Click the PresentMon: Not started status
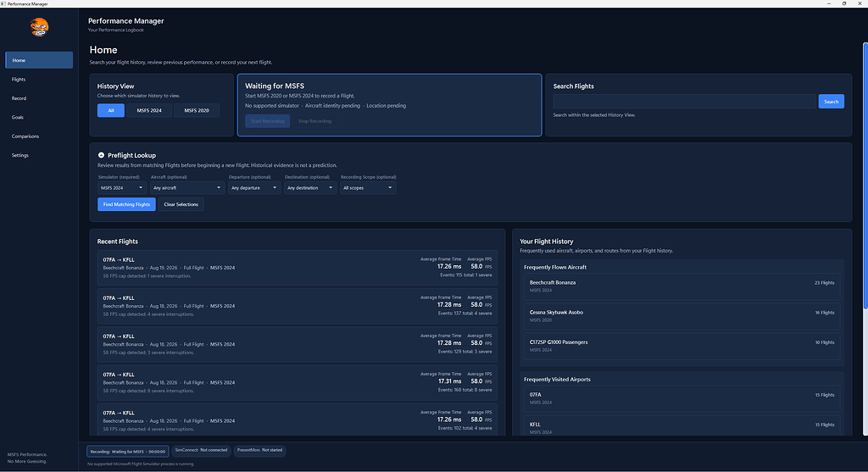 259,451
